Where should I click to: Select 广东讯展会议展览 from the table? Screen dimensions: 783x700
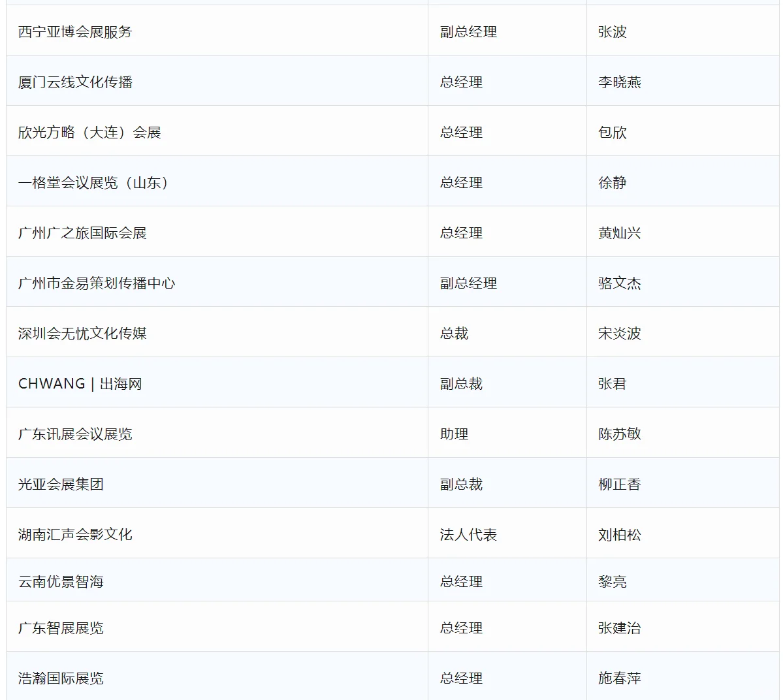pyautogui.click(x=75, y=433)
